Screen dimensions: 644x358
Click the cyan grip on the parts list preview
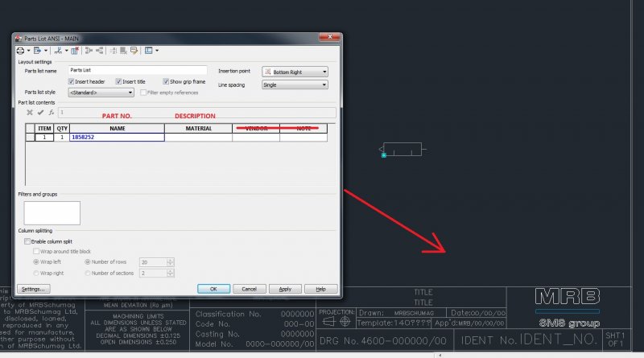(x=384, y=155)
